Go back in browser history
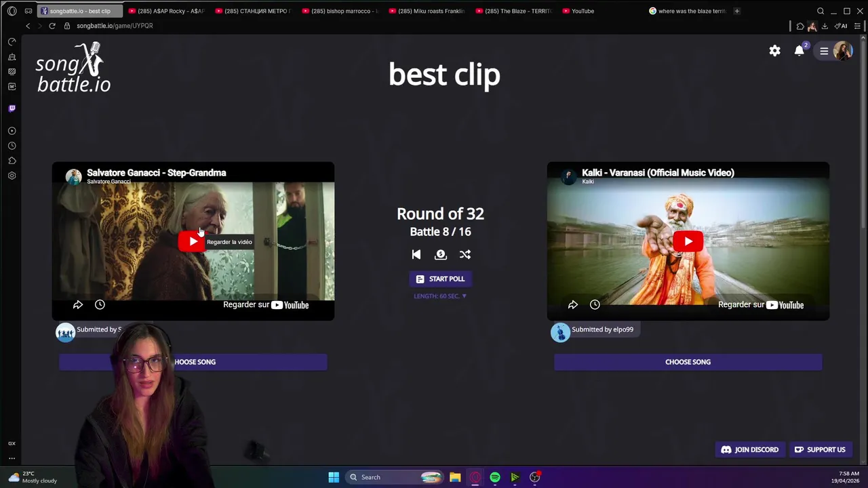 point(28,26)
